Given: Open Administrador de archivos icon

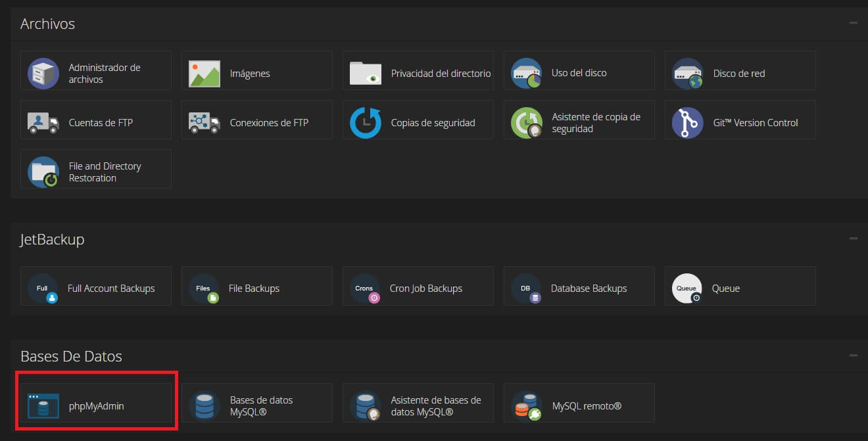Looking at the screenshot, I should (43, 73).
